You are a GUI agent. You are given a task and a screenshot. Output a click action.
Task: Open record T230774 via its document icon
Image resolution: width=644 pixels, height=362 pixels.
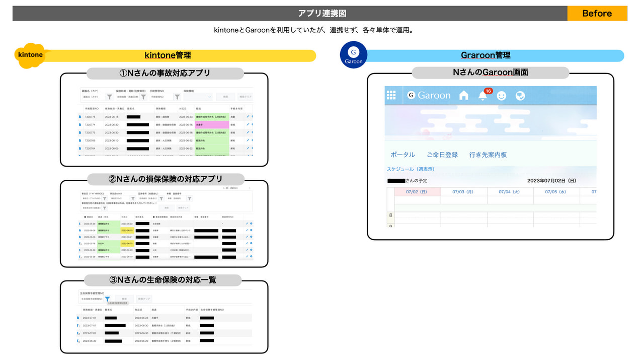(x=79, y=124)
